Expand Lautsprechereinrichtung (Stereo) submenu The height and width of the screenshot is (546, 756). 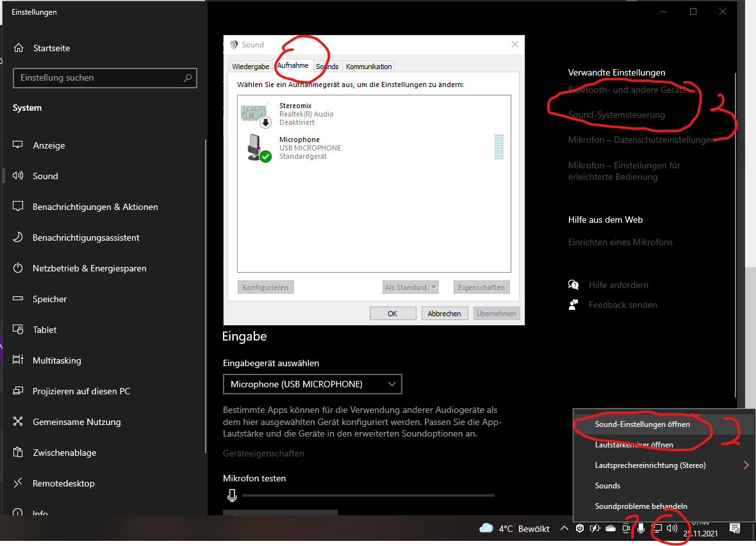(746, 465)
